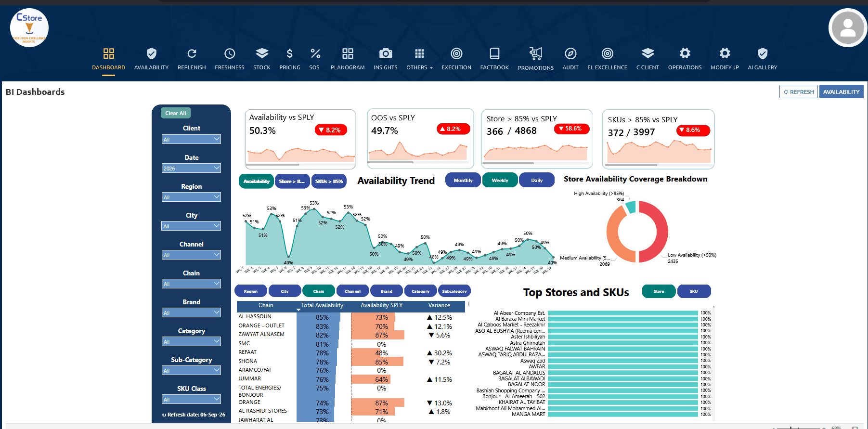The height and width of the screenshot is (429, 868).
Task: Expand the Channel filter dropdown
Action: (x=191, y=255)
